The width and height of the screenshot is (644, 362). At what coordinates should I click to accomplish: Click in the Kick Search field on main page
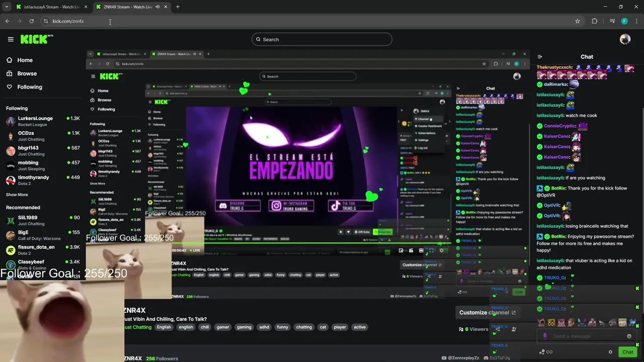pos(322,39)
